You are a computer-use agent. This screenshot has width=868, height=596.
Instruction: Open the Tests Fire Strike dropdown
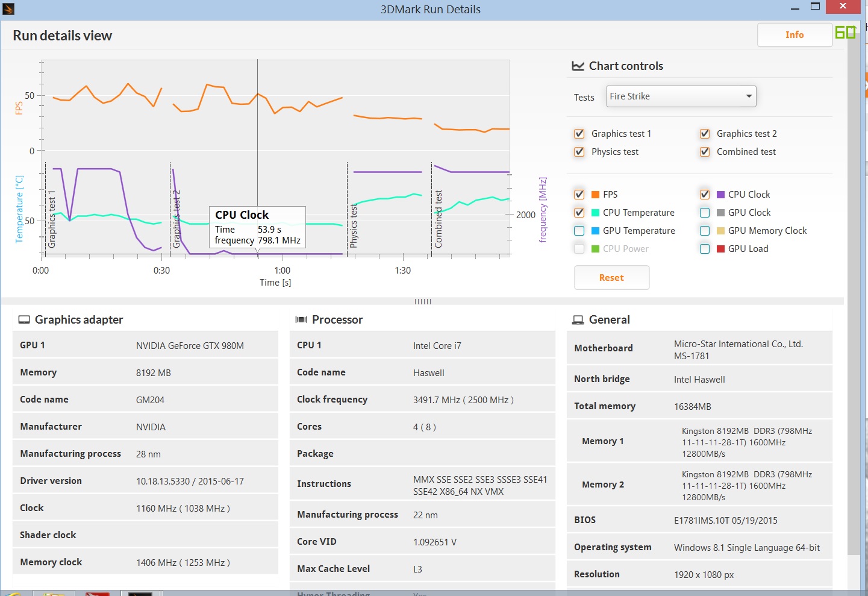[x=681, y=96]
